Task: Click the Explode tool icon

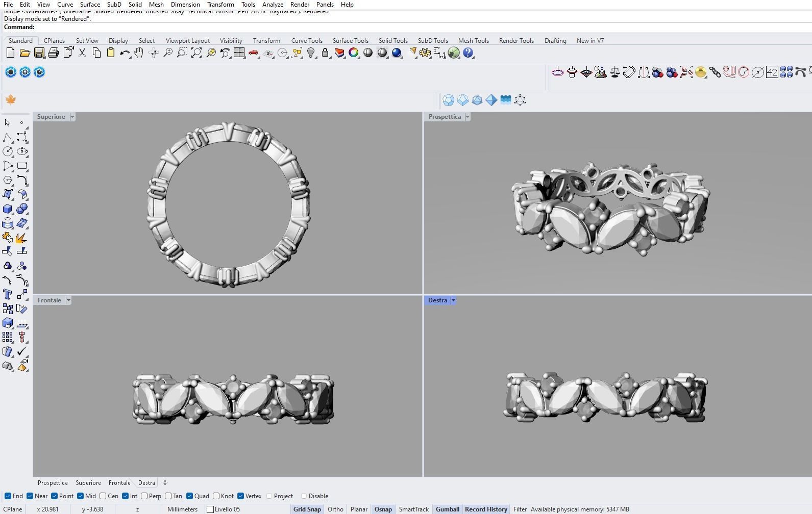Action: coord(22,238)
